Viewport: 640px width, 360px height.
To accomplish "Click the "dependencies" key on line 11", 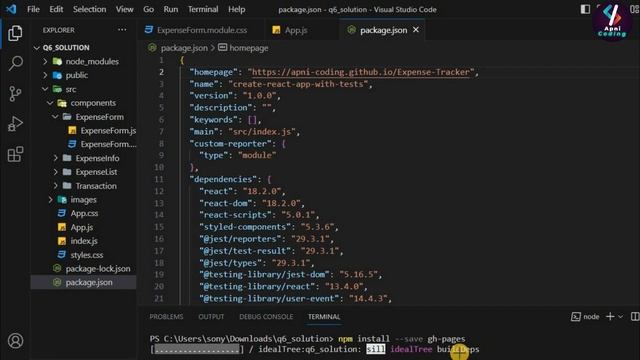I will 223,179.
